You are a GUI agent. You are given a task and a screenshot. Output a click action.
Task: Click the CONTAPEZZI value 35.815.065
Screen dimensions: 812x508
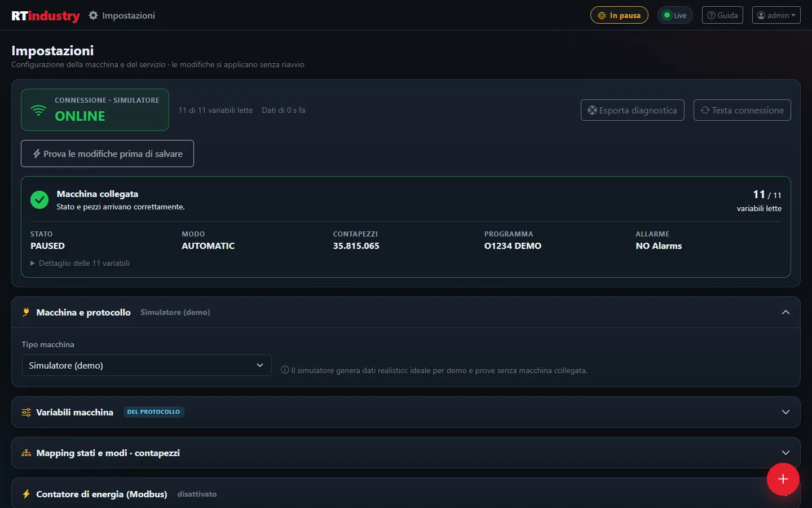356,246
